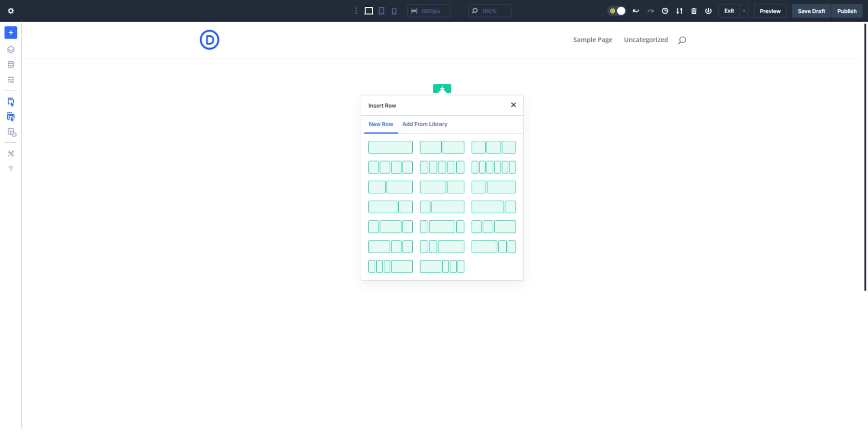Expand the three-dot options menu
The image size is (868, 434).
355,10
